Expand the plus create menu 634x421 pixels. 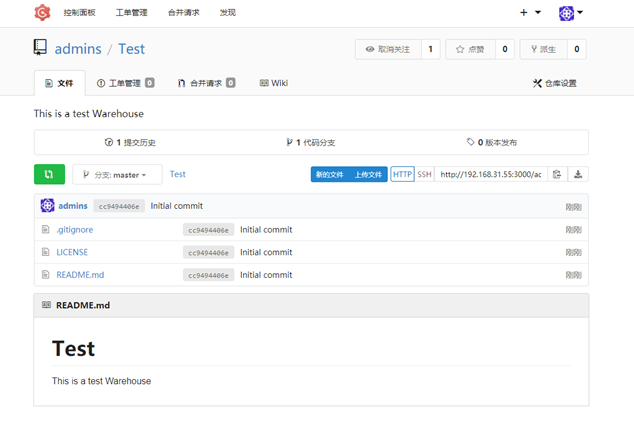click(530, 13)
